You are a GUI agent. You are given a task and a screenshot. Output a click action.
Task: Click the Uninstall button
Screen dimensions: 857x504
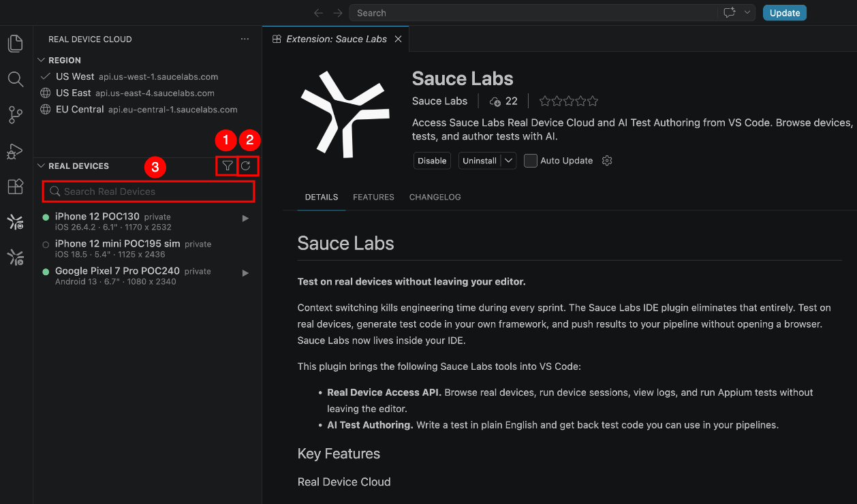(480, 161)
